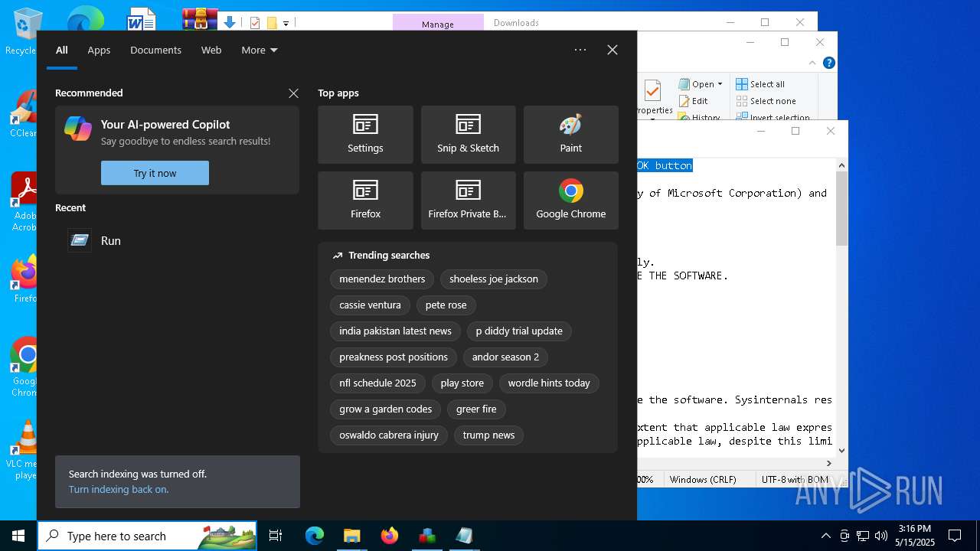Search p diddy trial update
The height and width of the screenshot is (551, 980).
point(519,331)
